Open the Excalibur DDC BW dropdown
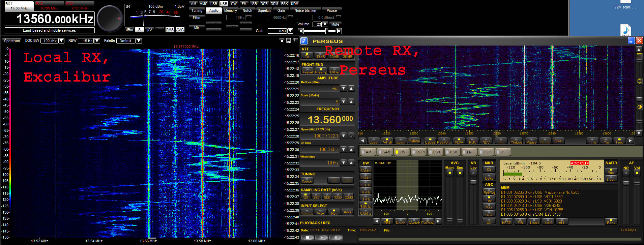Screen dimensions: 644x245 click(x=61, y=41)
